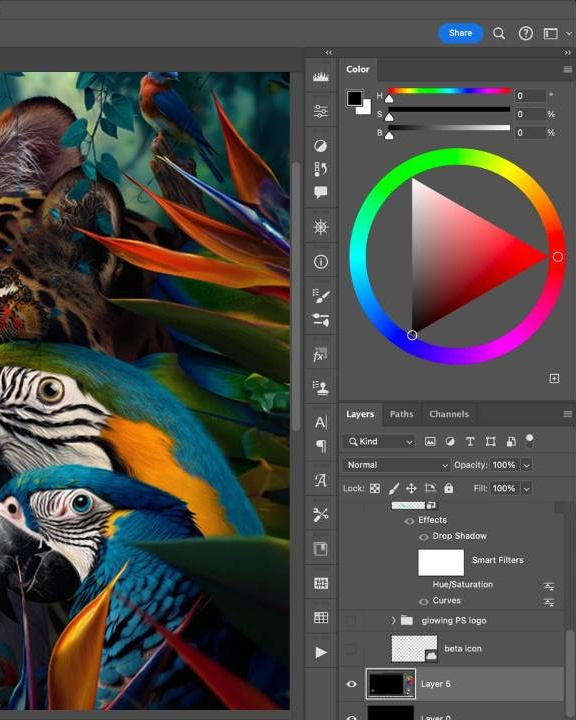
Task: Open the Properties sliders panel icon
Action: [321, 111]
